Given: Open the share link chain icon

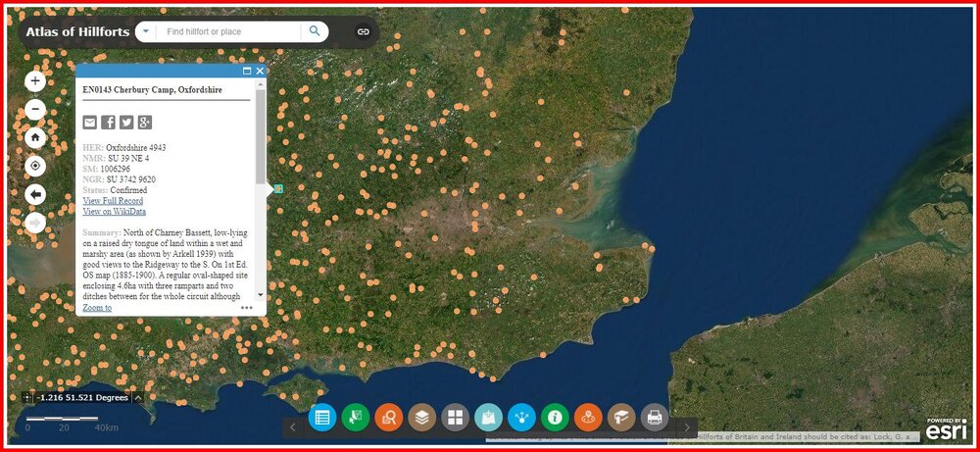Looking at the screenshot, I should coord(364,31).
